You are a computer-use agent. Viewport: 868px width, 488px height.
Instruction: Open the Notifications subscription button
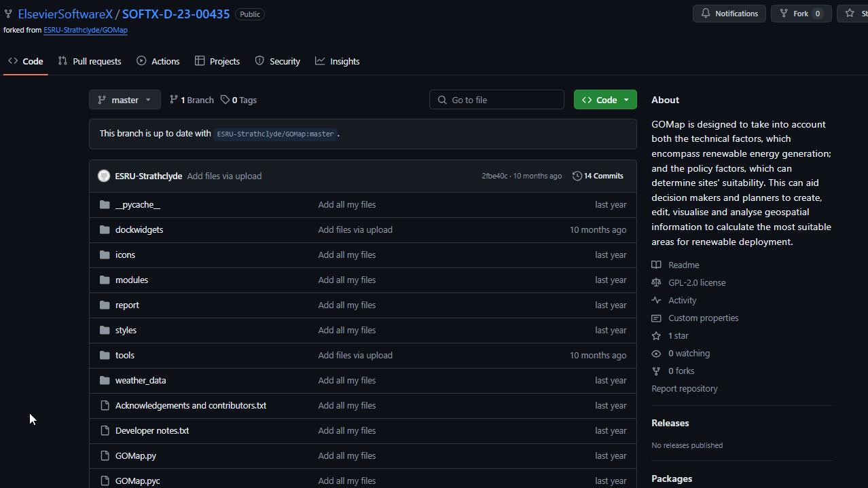coord(729,14)
